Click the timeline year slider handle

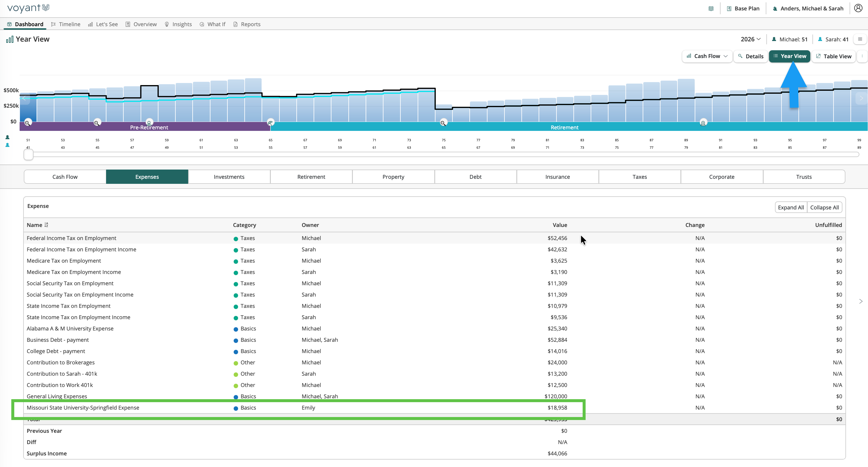[x=28, y=154]
